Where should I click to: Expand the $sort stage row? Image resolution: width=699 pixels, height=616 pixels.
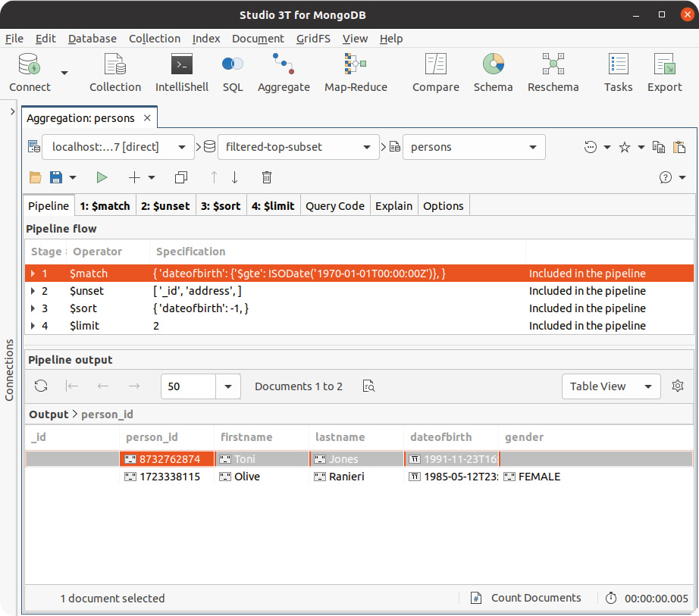click(x=33, y=308)
